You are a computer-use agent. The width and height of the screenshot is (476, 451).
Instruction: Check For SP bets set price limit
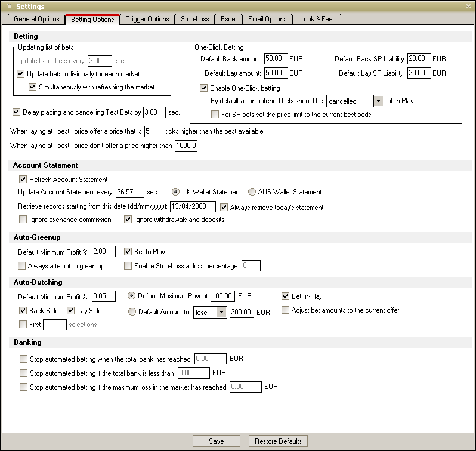pyautogui.click(x=215, y=115)
